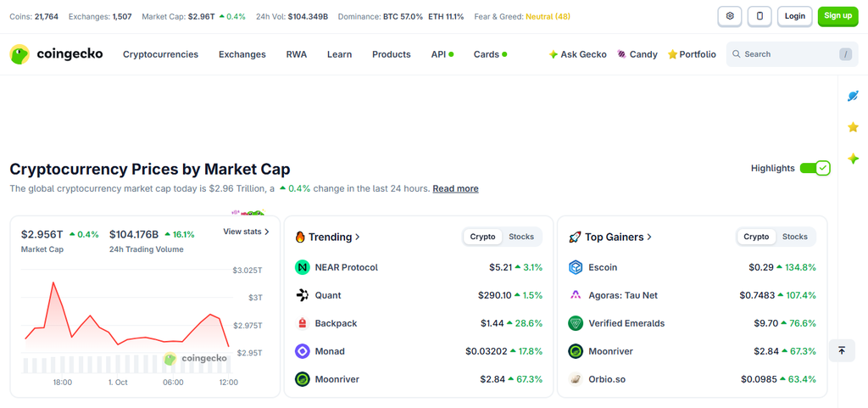Open the Ask Gecko link
This screenshot has width=868, height=408.
coord(577,54)
